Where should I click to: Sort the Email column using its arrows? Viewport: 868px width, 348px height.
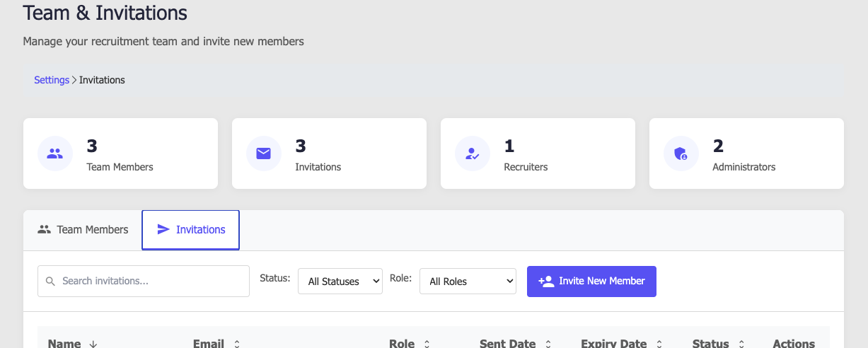pos(237,344)
